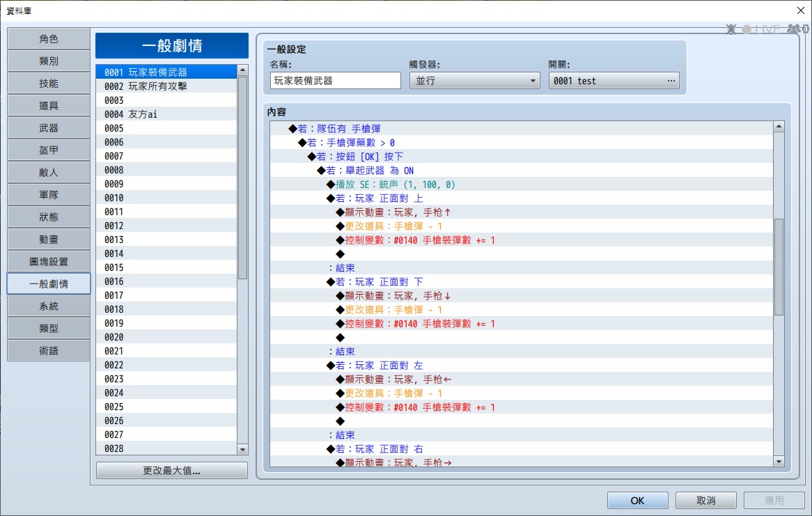The width and height of the screenshot is (812, 516).
Task: Select the 類型 tab
Action: click(x=49, y=329)
